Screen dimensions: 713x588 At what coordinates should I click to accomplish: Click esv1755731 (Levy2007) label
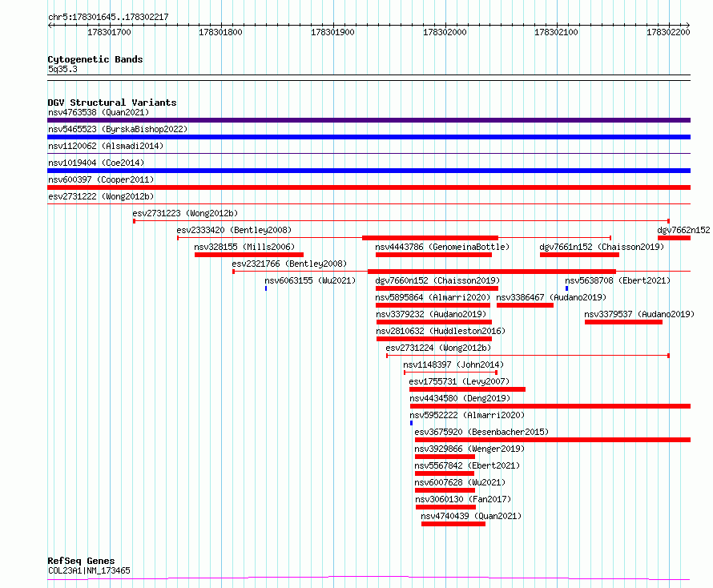[x=459, y=381]
